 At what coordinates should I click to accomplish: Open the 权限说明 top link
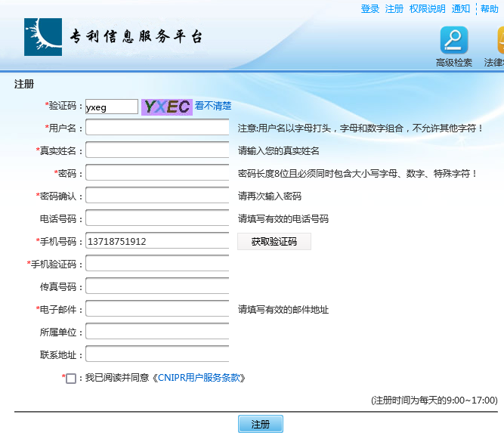click(x=427, y=9)
